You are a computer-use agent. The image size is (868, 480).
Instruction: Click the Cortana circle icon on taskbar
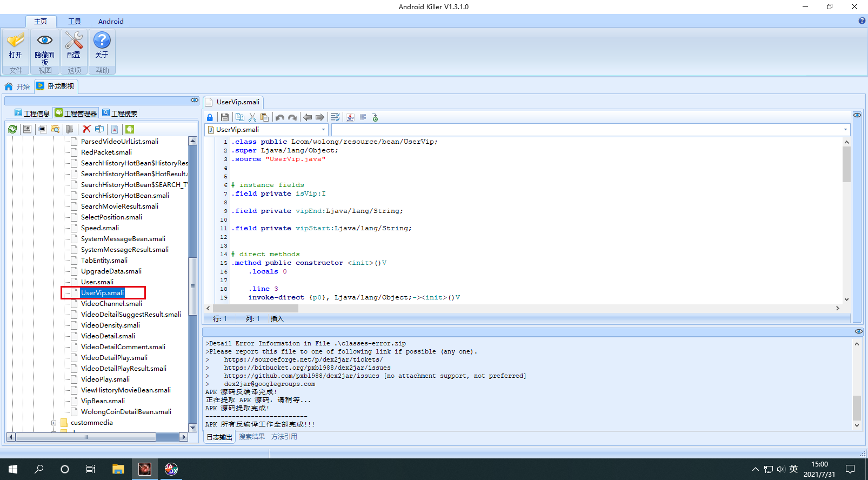[65, 469]
